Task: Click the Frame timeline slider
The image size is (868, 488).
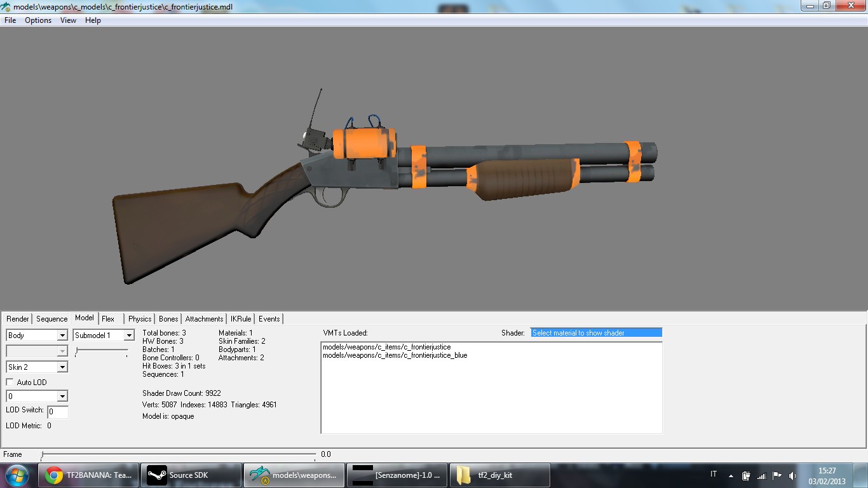Action: point(42,455)
